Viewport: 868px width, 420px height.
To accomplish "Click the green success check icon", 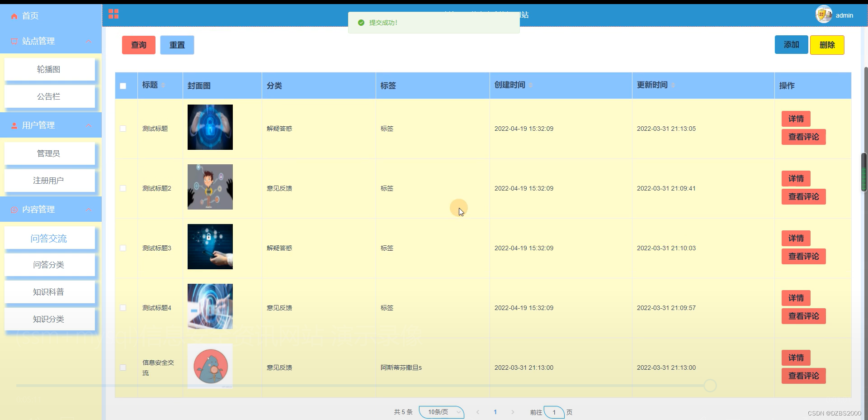I will (361, 23).
